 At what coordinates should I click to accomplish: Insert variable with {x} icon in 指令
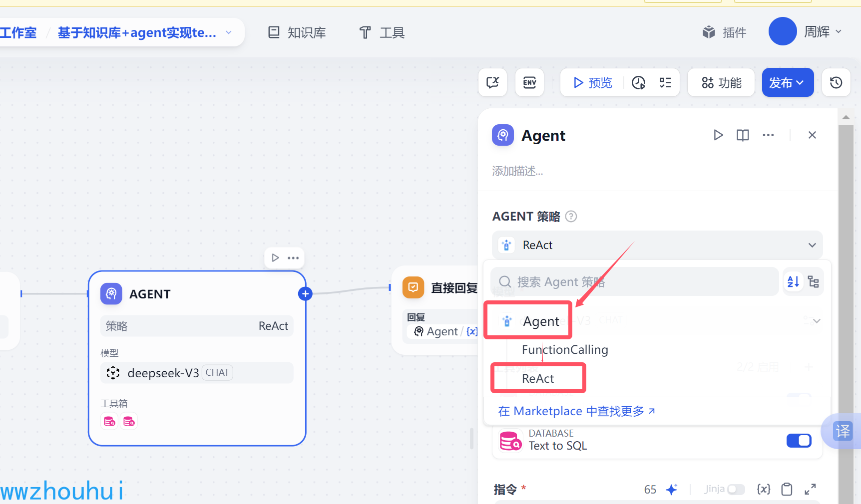[764, 489]
